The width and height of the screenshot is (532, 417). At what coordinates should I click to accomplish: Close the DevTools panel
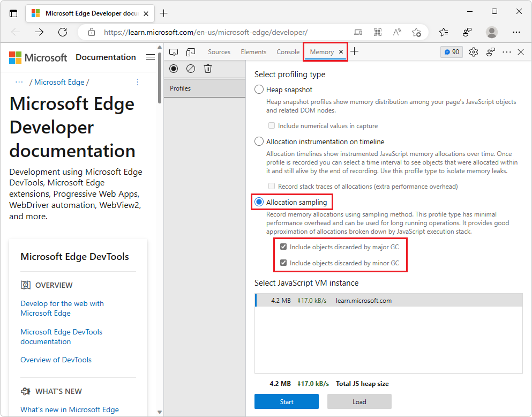pyautogui.click(x=521, y=52)
